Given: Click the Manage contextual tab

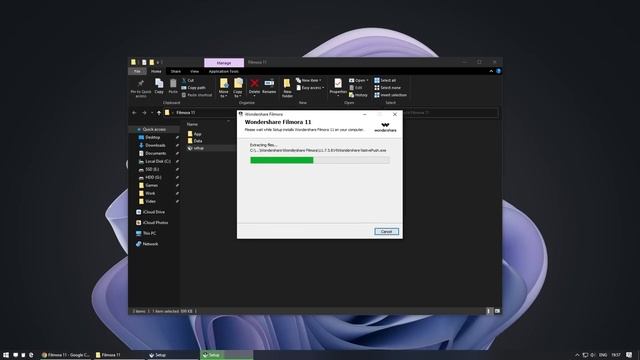Looking at the screenshot, I should [224, 63].
